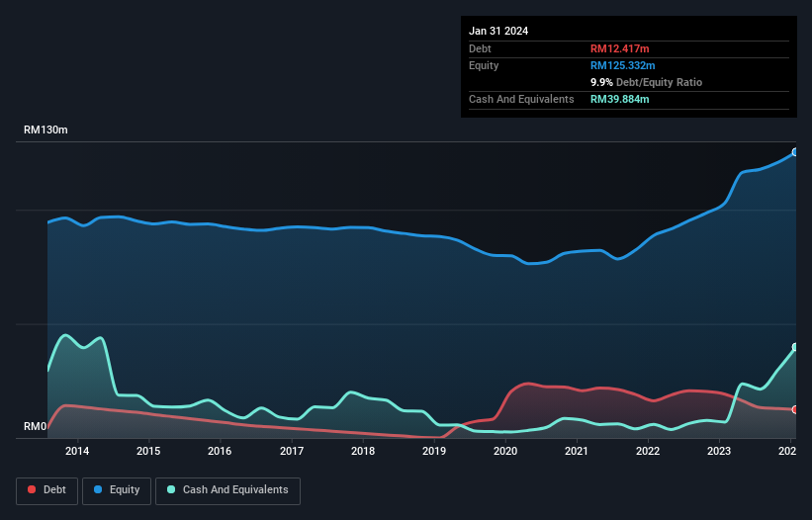This screenshot has height=520, width=812.
Task: Click the RM130m y-axis label
Action: click(x=45, y=130)
